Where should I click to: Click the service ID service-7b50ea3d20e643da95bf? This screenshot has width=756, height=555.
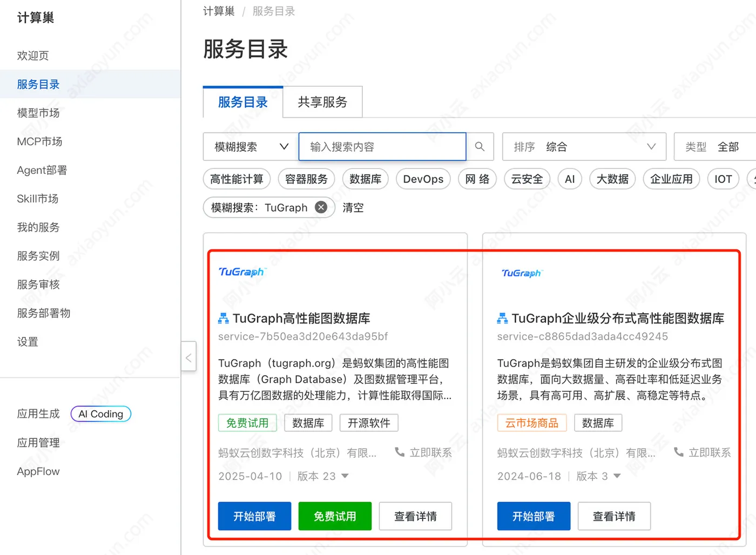(x=303, y=336)
